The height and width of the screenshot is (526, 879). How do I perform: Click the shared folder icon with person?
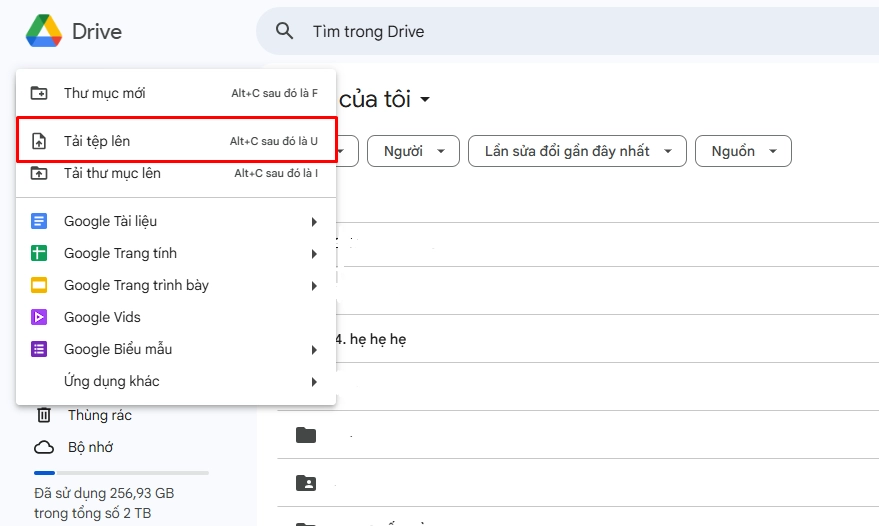306,483
